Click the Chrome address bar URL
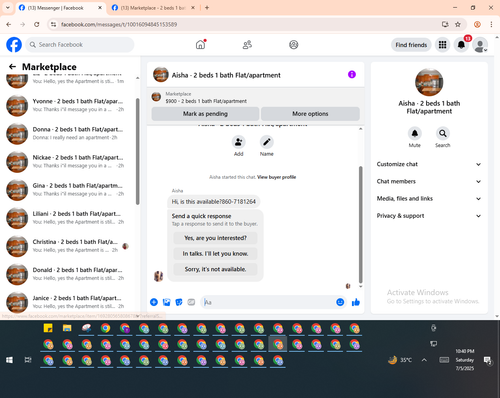Screen dimensions: 500x398 119,24
